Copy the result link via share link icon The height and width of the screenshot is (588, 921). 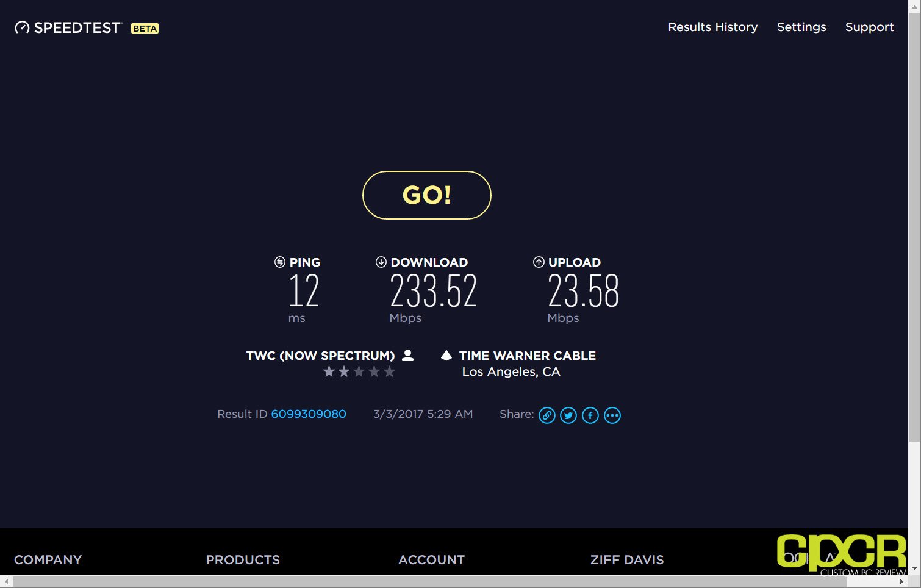pyautogui.click(x=547, y=415)
